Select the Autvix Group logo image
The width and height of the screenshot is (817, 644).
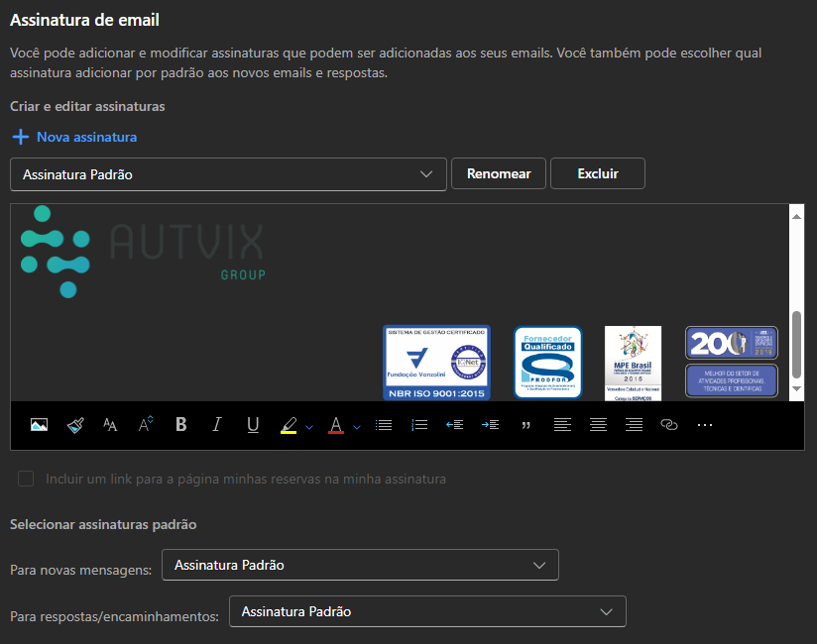(143, 252)
